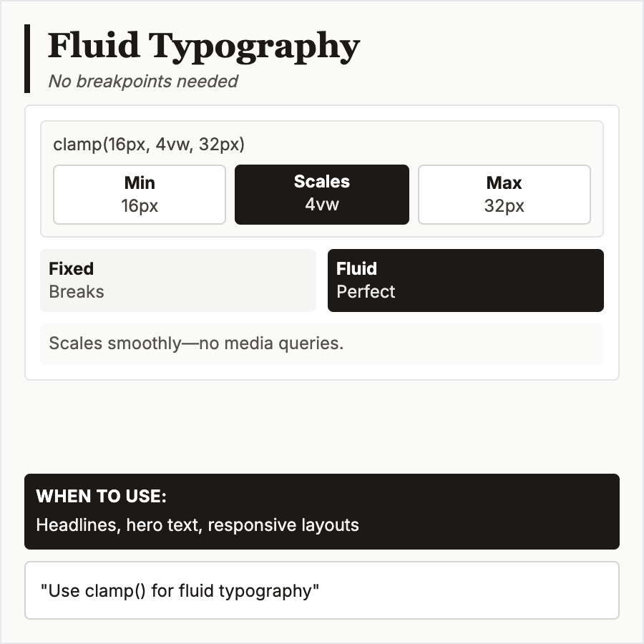Image resolution: width=644 pixels, height=644 pixels.
Task: Click the word "Breaks" in the Fixed card
Action: pos(76,292)
